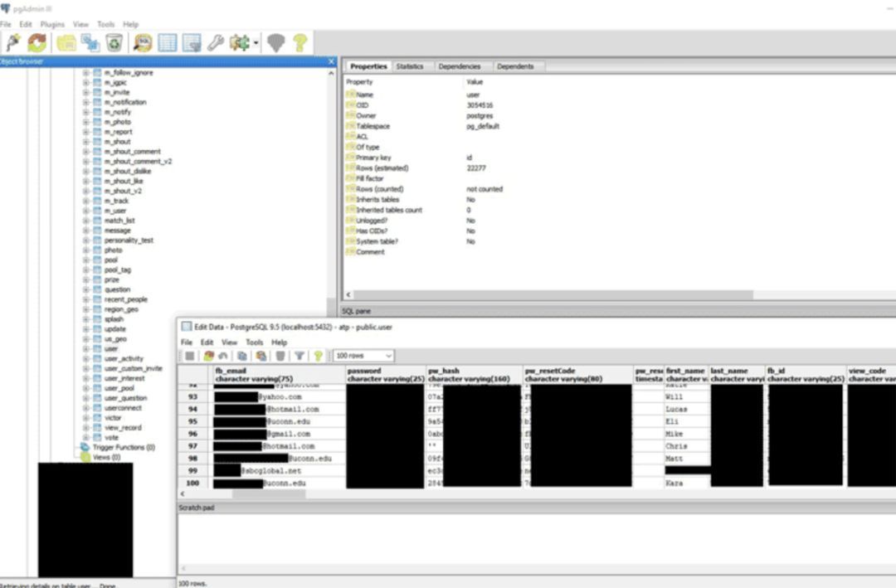896x588 pixels.
Task: Drop object with recycle bin icon
Action: 114,43
